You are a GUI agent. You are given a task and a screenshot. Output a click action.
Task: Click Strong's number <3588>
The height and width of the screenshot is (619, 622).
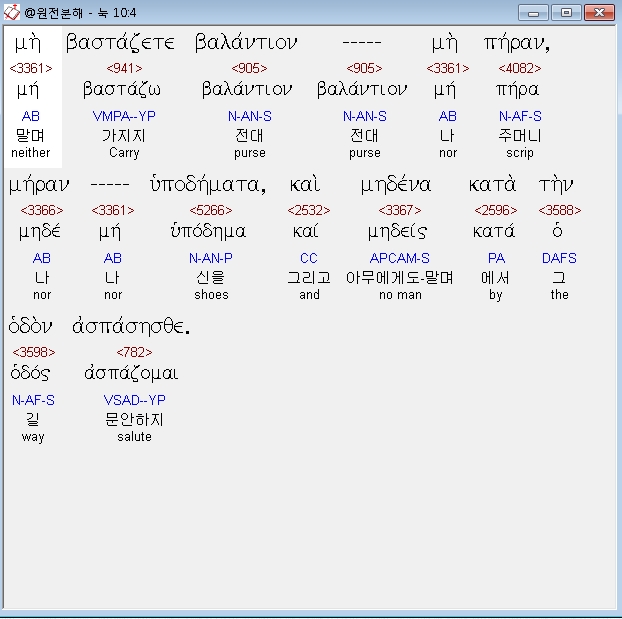click(x=559, y=210)
